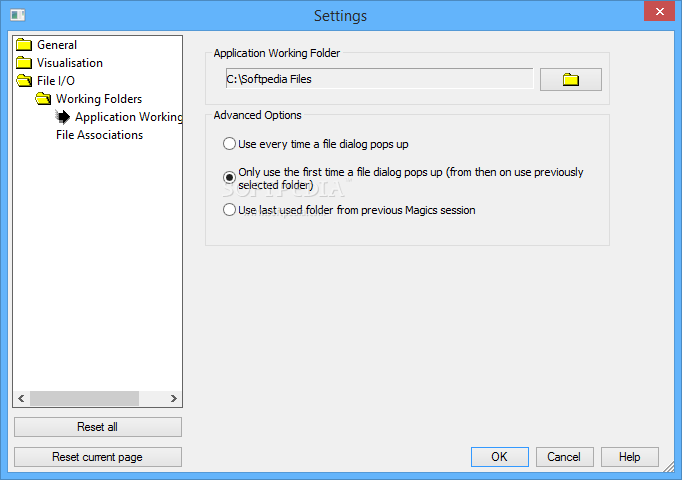The image size is (682, 480).
Task: Collapse the Working Folders open folder icon
Action: 43,99
